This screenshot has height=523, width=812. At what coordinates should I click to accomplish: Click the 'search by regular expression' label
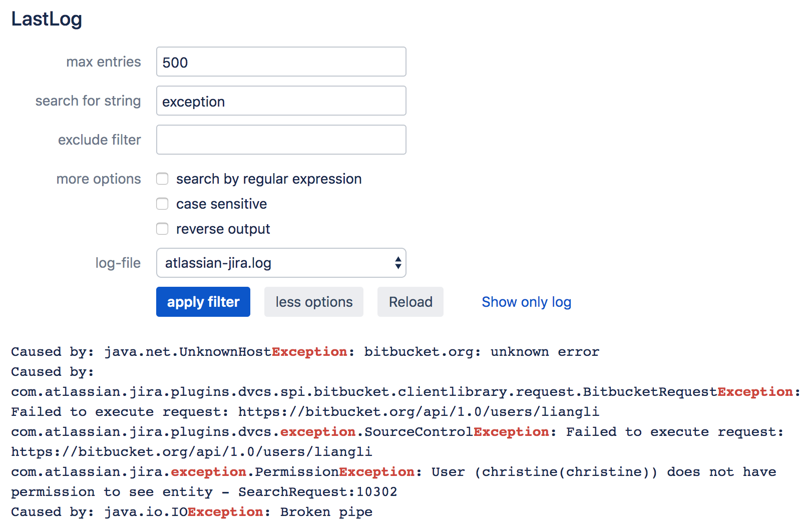269,179
